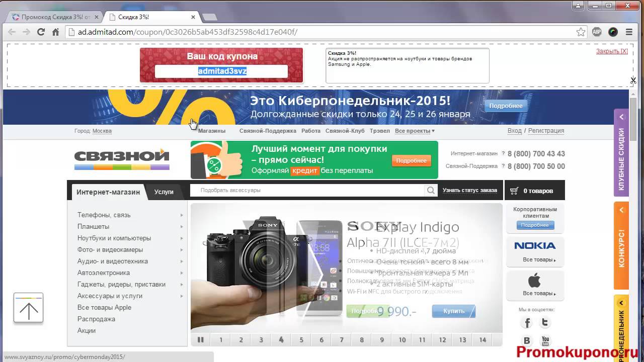Expand the Все проекты dropdown
This screenshot has width=644, height=362.
415,131
